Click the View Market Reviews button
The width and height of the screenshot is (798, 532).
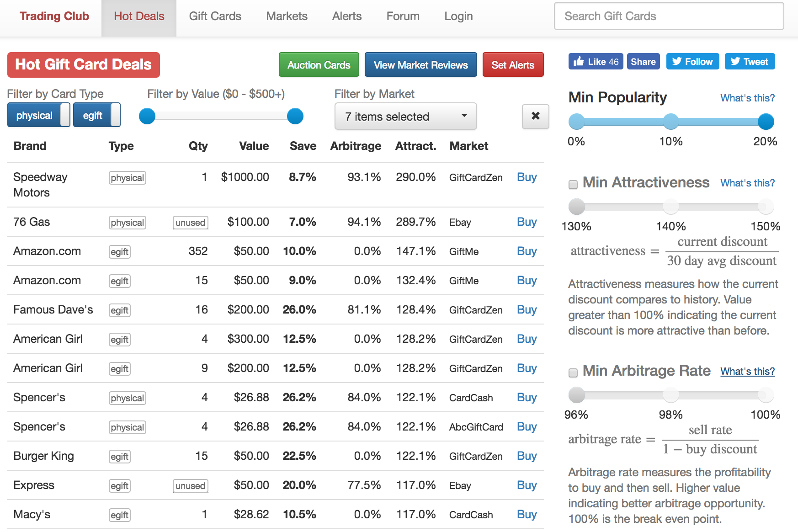420,65
